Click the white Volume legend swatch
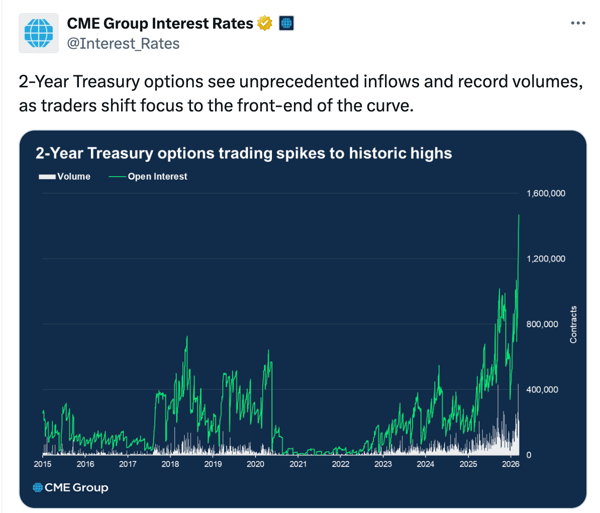Viewport: 600px width, 513px height. (46, 177)
